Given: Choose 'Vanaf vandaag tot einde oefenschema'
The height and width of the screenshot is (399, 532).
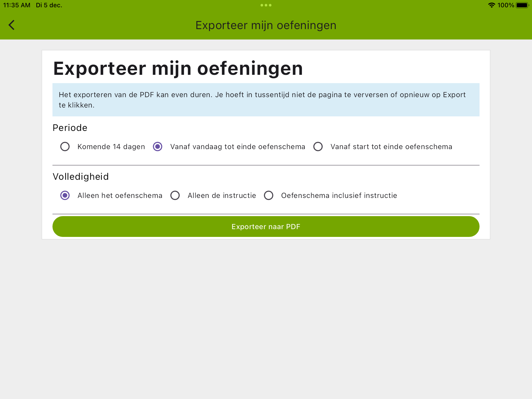Looking at the screenshot, I should tap(158, 147).
